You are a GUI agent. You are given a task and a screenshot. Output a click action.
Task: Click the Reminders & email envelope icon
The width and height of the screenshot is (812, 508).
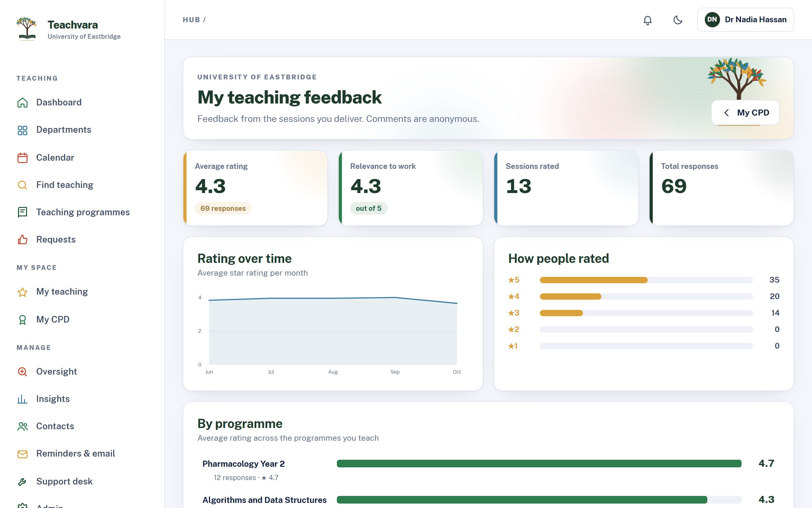click(23, 454)
